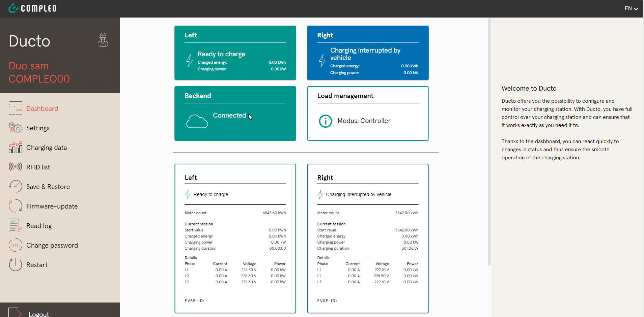Viewport: 644px width, 317px height.
Task: Click the Right L1 voltage 227.10 V
Action: point(382,270)
